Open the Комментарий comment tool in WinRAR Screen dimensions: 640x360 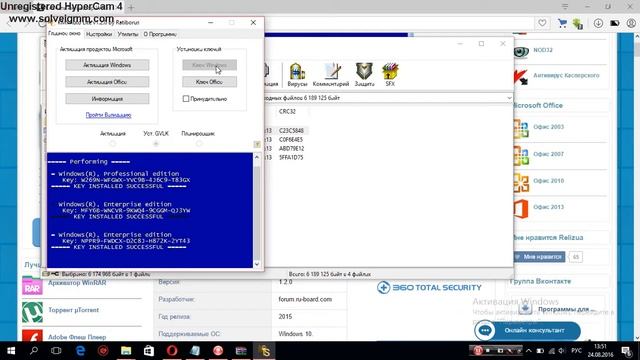pyautogui.click(x=331, y=75)
